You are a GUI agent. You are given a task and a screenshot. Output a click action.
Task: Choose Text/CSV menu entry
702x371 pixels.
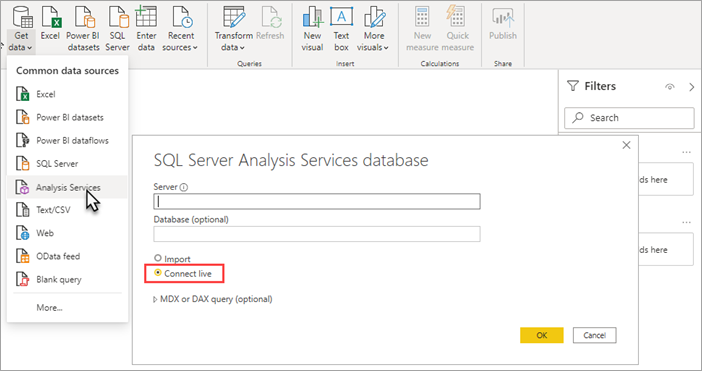click(x=67, y=210)
